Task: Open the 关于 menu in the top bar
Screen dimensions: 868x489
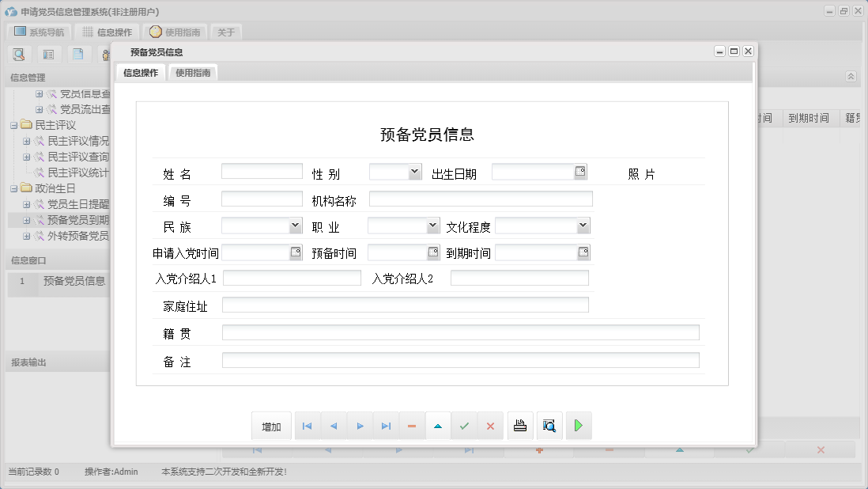Action: pos(226,33)
